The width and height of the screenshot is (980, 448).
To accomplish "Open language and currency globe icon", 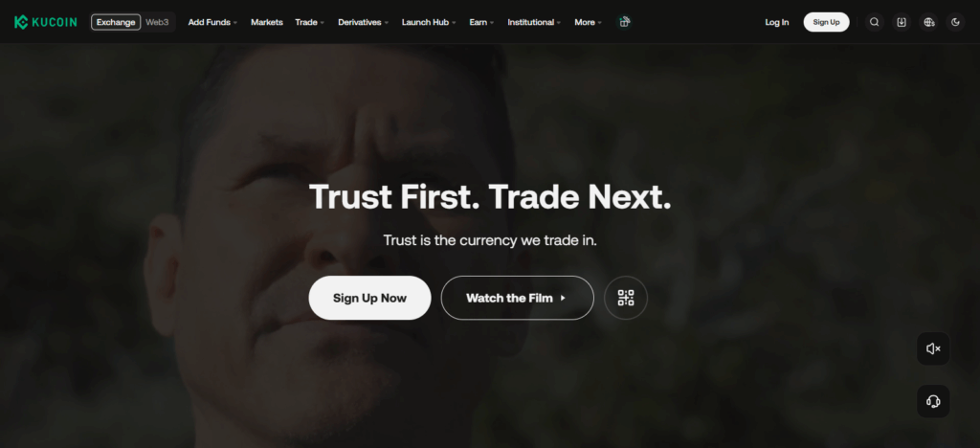I will [x=928, y=22].
